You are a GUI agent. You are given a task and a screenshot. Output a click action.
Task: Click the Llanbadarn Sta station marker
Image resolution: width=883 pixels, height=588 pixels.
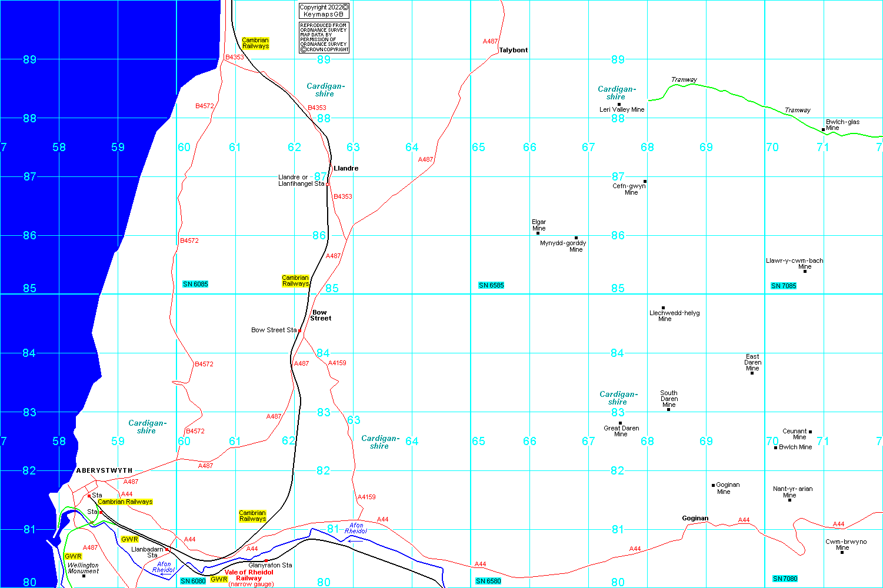click(167, 550)
